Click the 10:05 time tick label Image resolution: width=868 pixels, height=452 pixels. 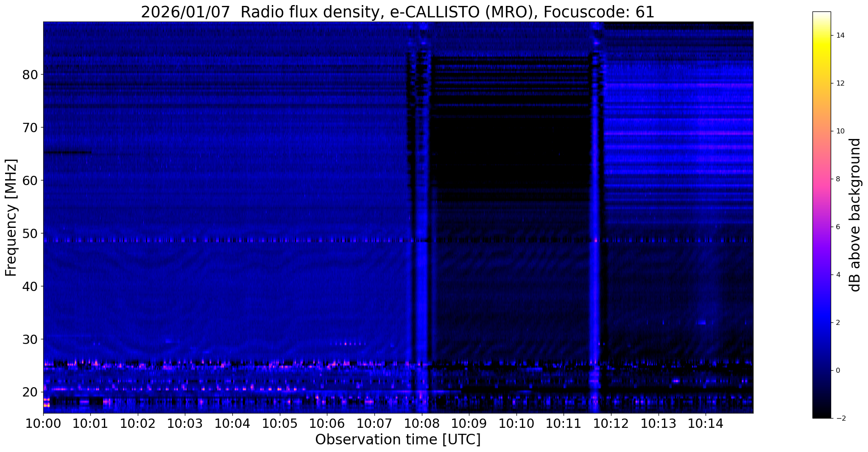point(280,423)
